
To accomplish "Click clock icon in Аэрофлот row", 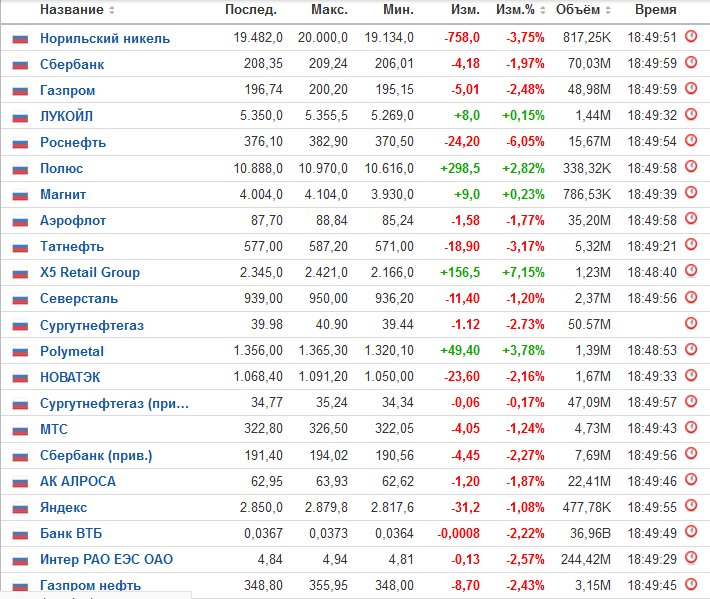I will [x=691, y=219].
